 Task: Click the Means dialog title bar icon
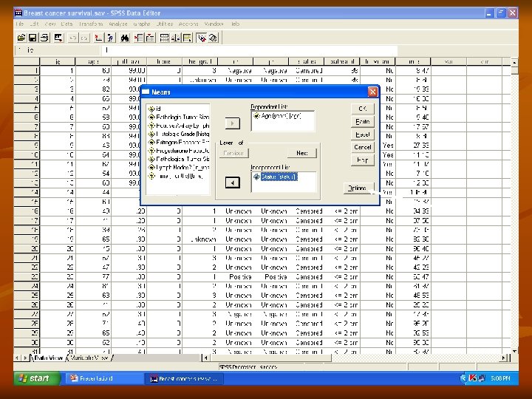(146, 92)
